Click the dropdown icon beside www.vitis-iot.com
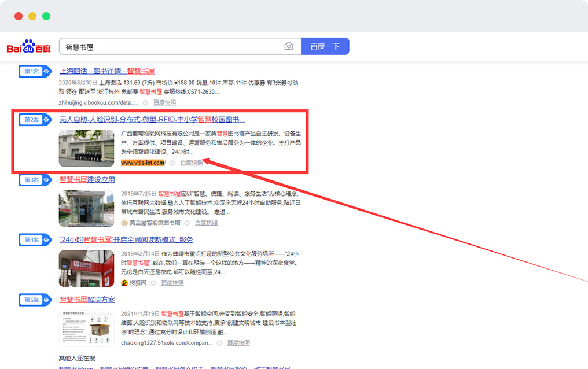Viewport: 588px width, 369px height. pyautogui.click(x=172, y=163)
